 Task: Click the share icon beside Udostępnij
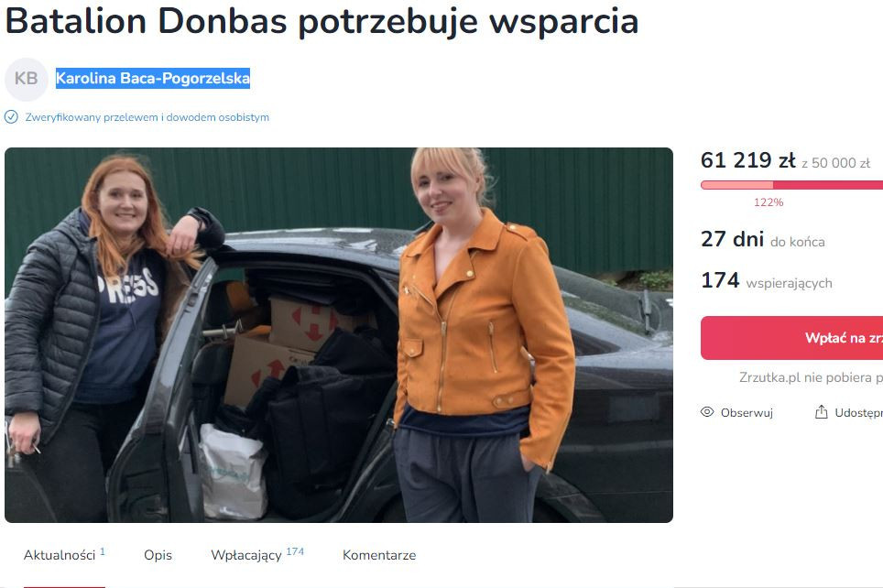coord(821,412)
